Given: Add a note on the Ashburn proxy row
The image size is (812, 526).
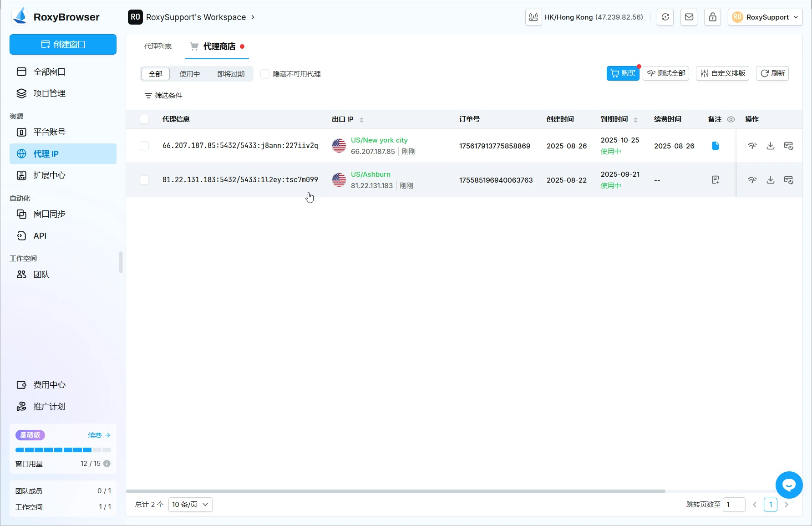Looking at the screenshot, I should pyautogui.click(x=715, y=180).
